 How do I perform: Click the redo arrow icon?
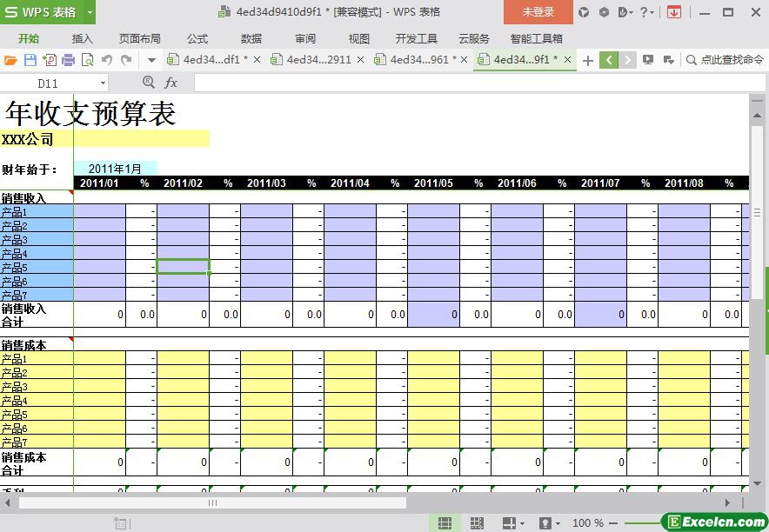(126, 60)
